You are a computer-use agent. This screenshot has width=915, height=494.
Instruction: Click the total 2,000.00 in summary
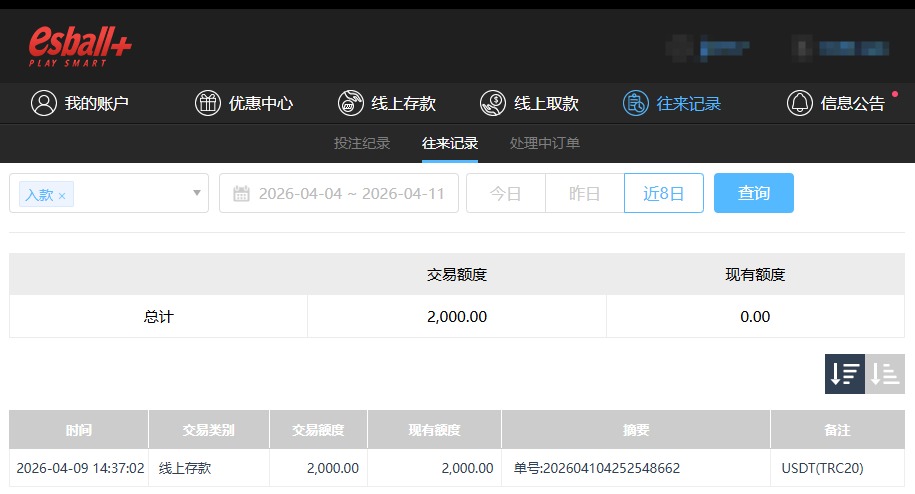[457, 317]
